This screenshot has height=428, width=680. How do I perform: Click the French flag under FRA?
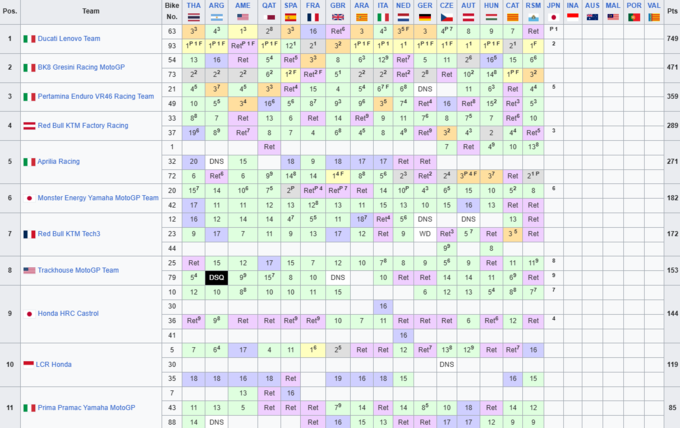click(313, 17)
